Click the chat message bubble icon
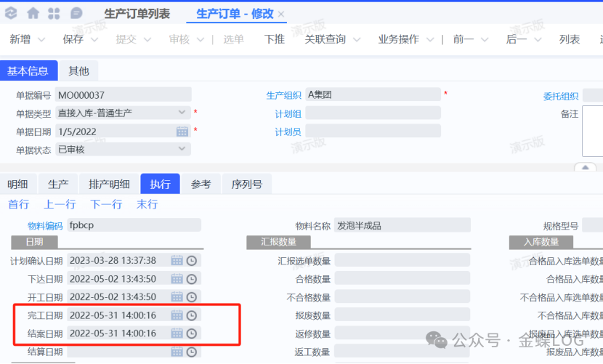The width and height of the screenshot is (603, 364). (x=76, y=13)
